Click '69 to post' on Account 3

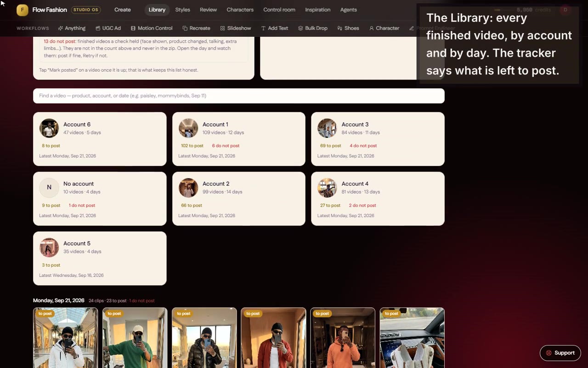(331, 146)
